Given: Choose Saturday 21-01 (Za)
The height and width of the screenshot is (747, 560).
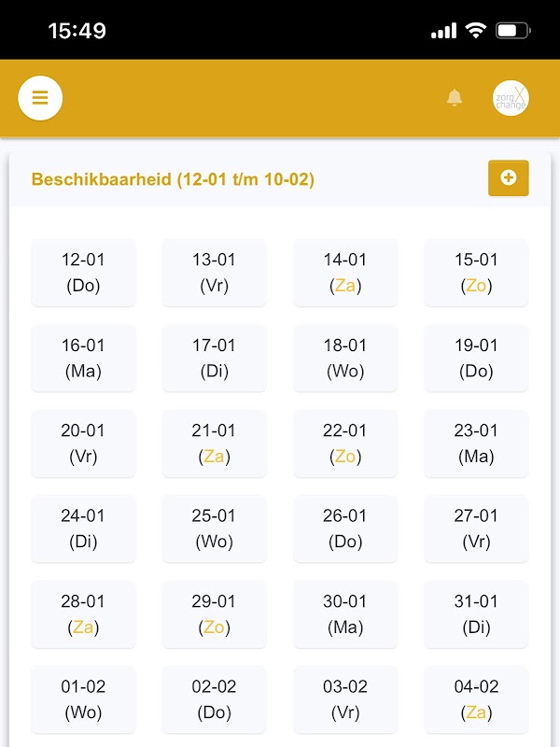Looking at the screenshot, I should [214, 444].
